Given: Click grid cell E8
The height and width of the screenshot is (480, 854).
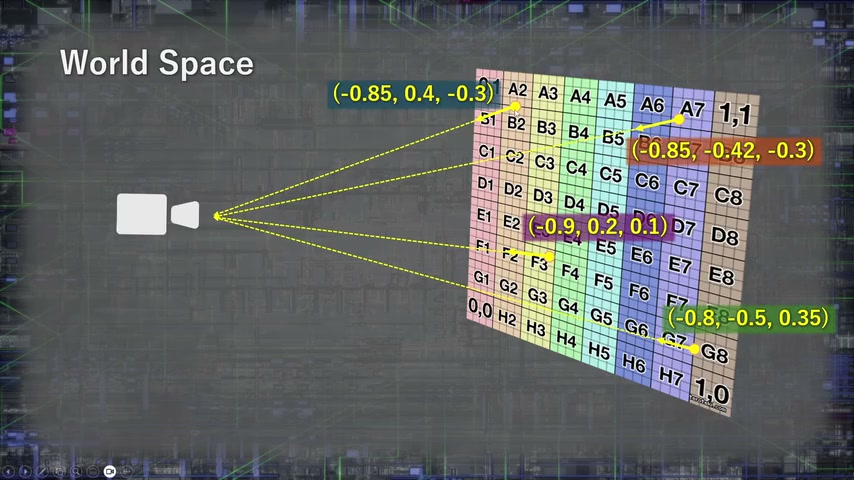Looking at the screenshot, I should pos(722,276).
